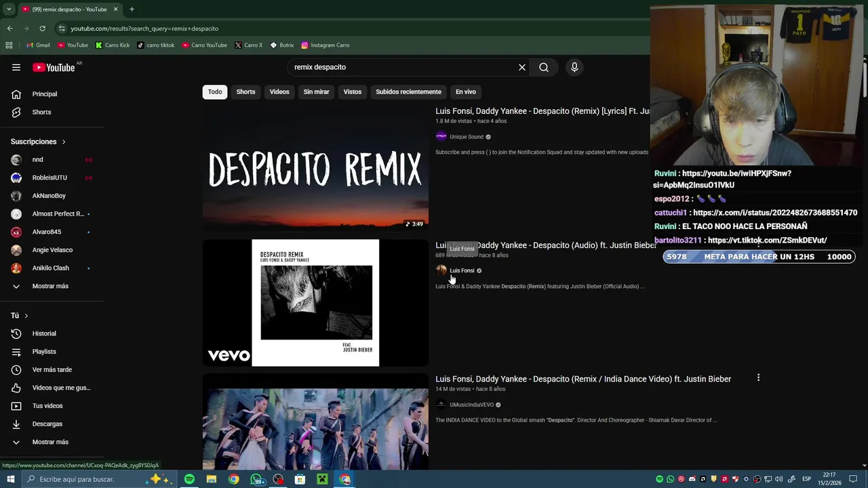Open a new browser tab
Image resolution: width=868 pixels, height=488 pixels.
132,9
